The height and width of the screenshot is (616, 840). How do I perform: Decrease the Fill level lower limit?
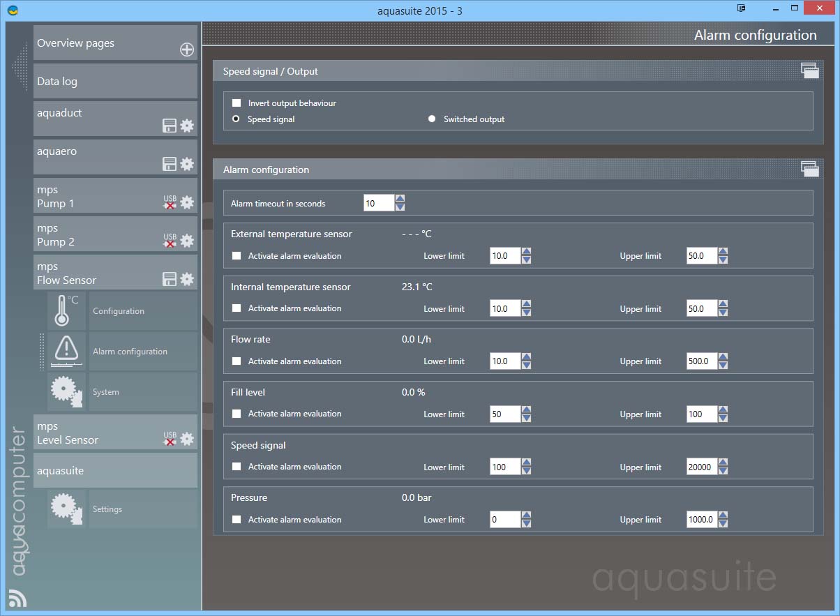(526, 418)
